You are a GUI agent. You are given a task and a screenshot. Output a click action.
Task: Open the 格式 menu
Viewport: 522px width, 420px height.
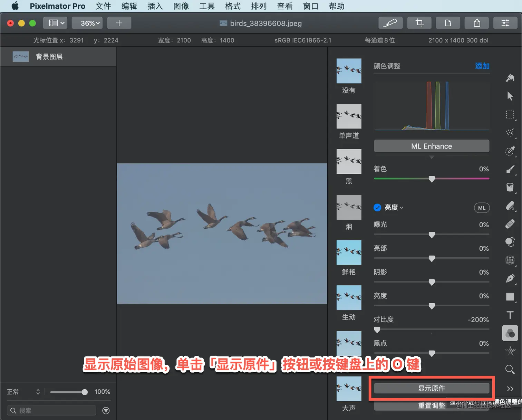tap(233, 6)
